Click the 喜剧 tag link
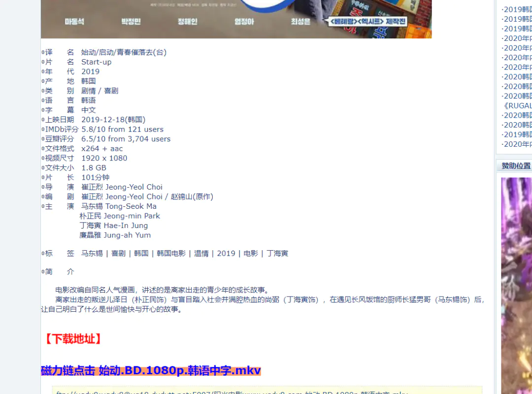532x394 pixels. coord(118,254)
